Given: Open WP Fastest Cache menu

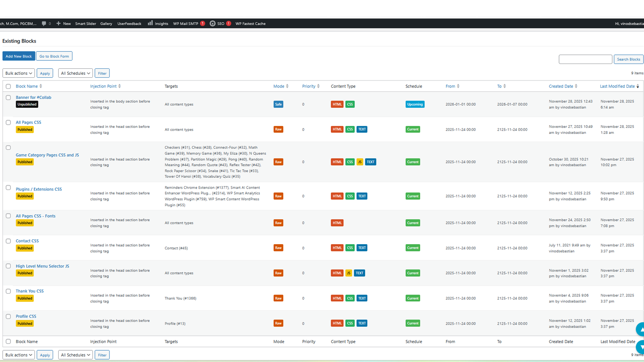Looking at the screenshot, I should 250,24.
